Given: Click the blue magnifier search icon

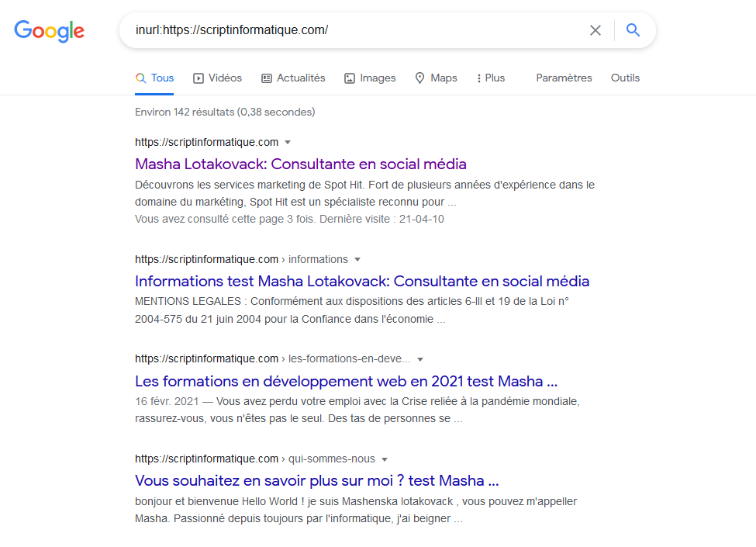Looking at the screenshot, I should [x=633, y=30].
